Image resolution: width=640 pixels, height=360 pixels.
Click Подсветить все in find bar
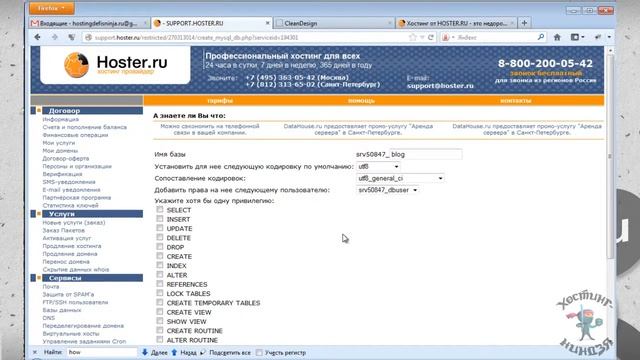226,352
